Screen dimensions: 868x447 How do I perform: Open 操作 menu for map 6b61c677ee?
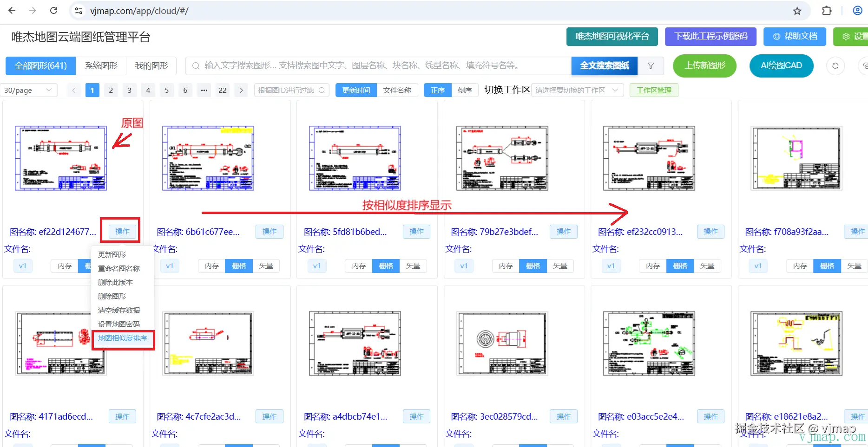(x=270, y=232)
